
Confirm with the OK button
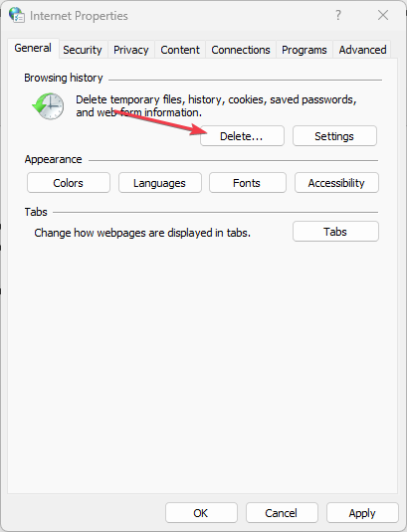coord(201,513)
